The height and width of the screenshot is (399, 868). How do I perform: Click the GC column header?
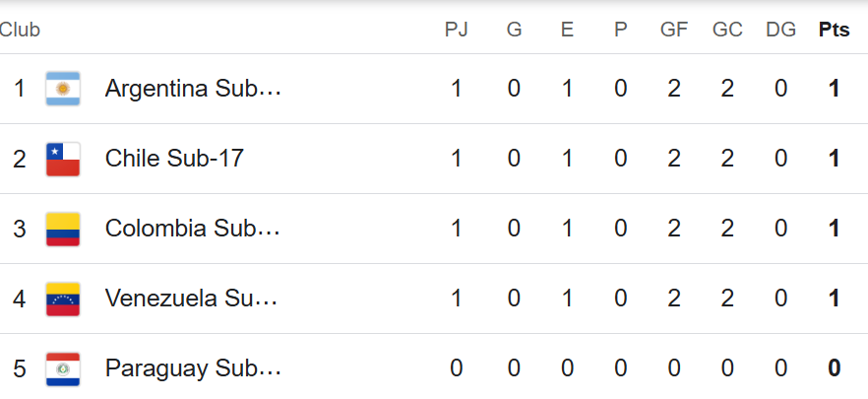point(727,30)
